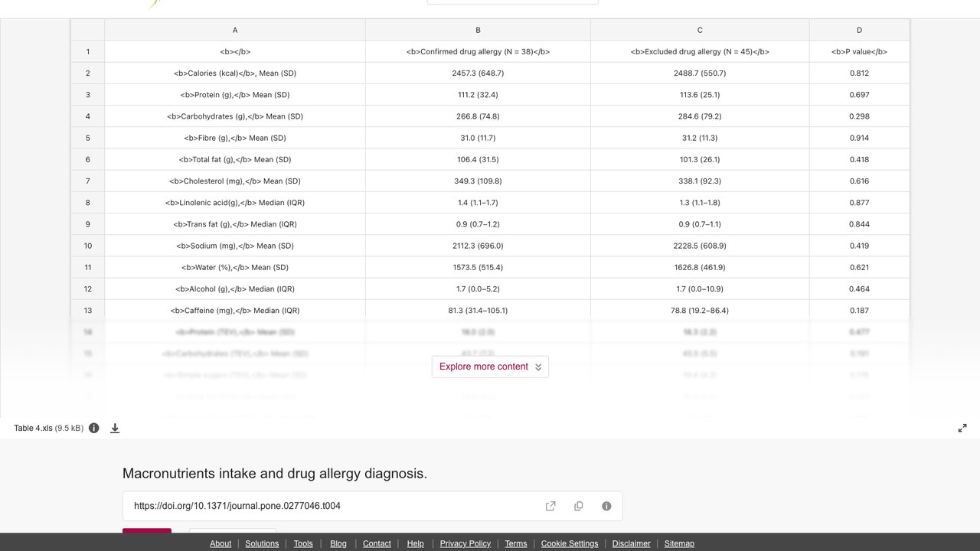Select column D header
The height and width of the screenshot is (551, 980).
coord(859,30)
